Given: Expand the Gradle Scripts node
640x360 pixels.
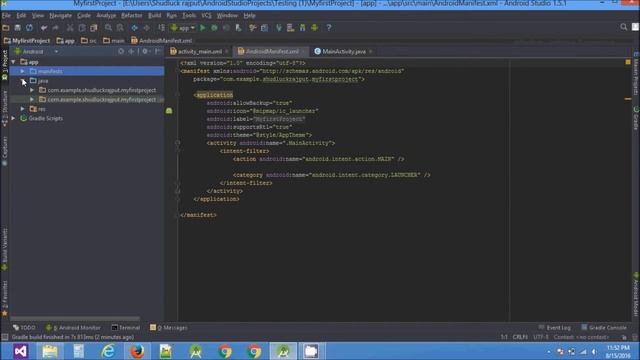Looking at the screenshot, I should (x=13, y=118).
